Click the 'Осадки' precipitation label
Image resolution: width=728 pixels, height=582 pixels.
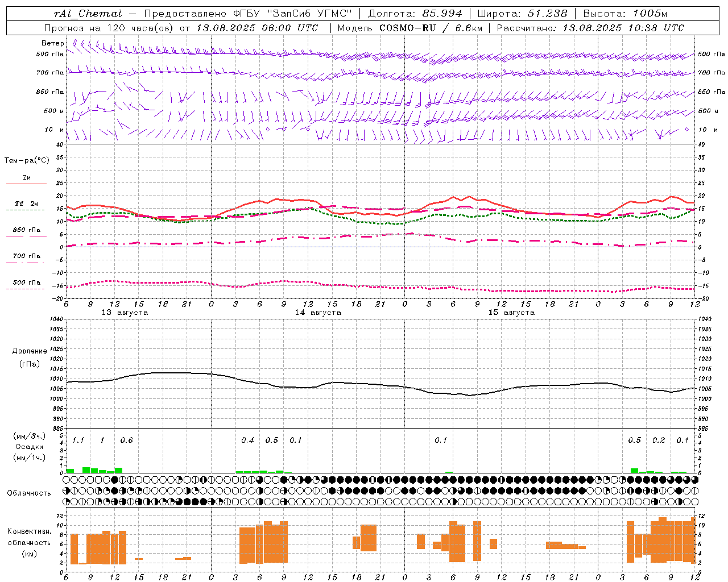click(30, 447)
